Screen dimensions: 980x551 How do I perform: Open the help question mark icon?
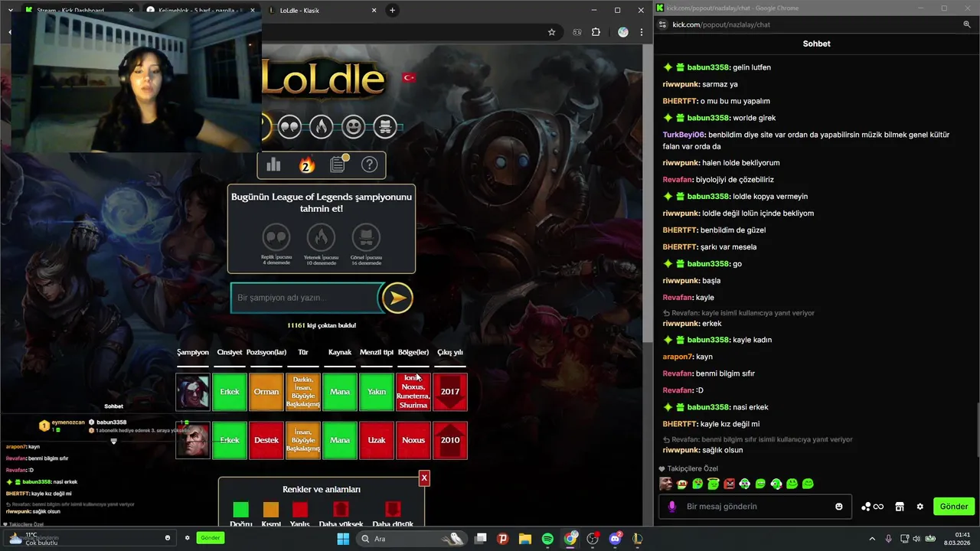point(370,165)
